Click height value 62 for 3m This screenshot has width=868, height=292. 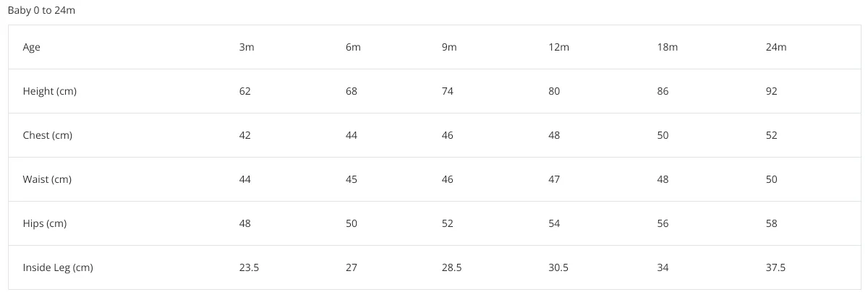[x=245, y=91]
